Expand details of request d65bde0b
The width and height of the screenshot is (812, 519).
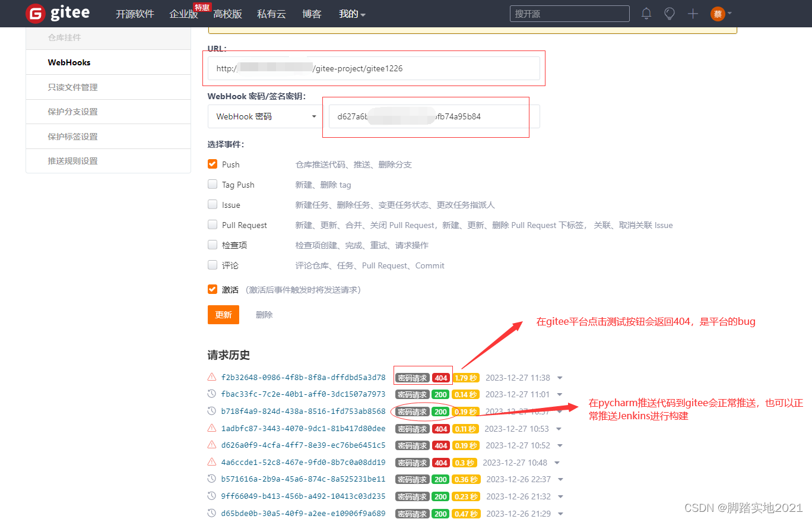560,514
